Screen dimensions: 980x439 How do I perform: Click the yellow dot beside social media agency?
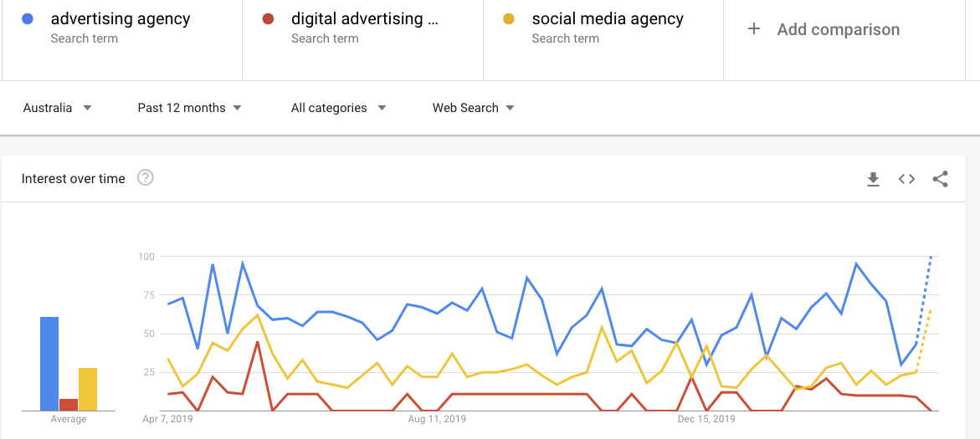point(509,18)
